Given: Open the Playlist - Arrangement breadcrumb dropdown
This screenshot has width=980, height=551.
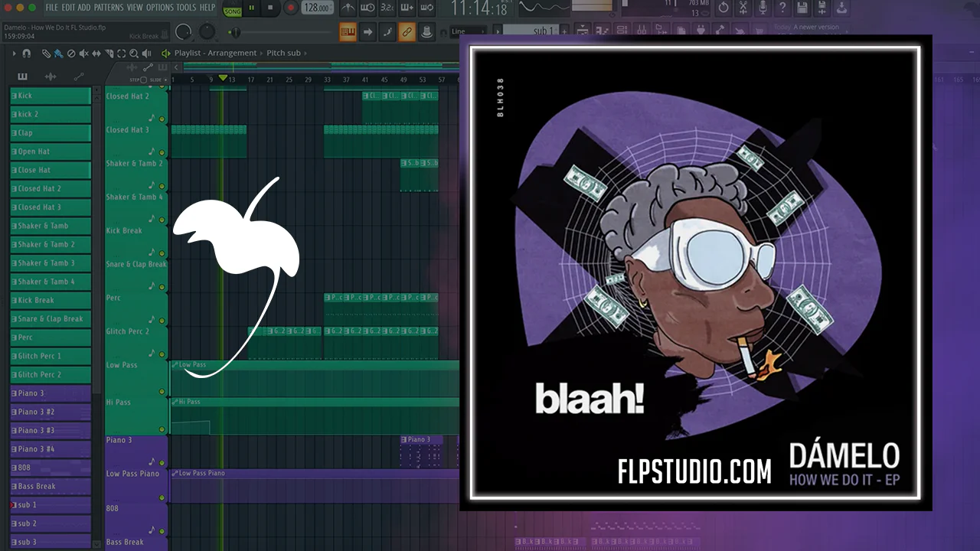Looking at the screenshot, I should [x=215, y=54].
